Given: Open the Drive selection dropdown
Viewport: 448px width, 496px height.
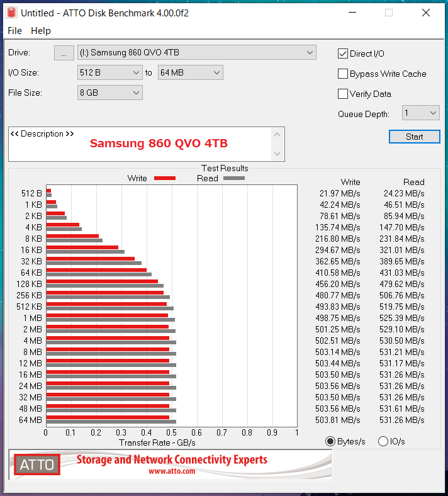Looking at the screenshot, I should click(x=197, y=52).
